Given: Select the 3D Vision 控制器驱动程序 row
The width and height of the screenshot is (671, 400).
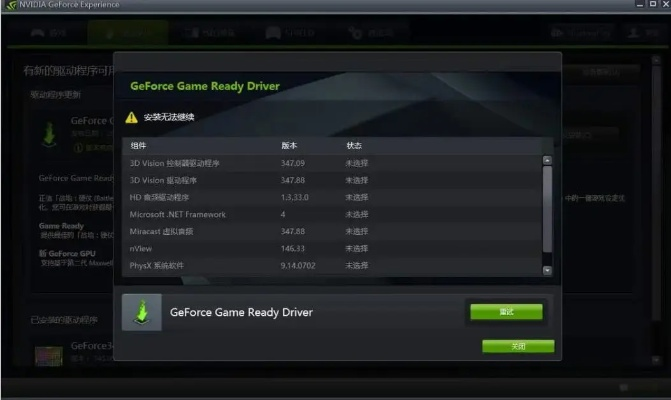Looking at the screenshot, I should tap(330, 162).
